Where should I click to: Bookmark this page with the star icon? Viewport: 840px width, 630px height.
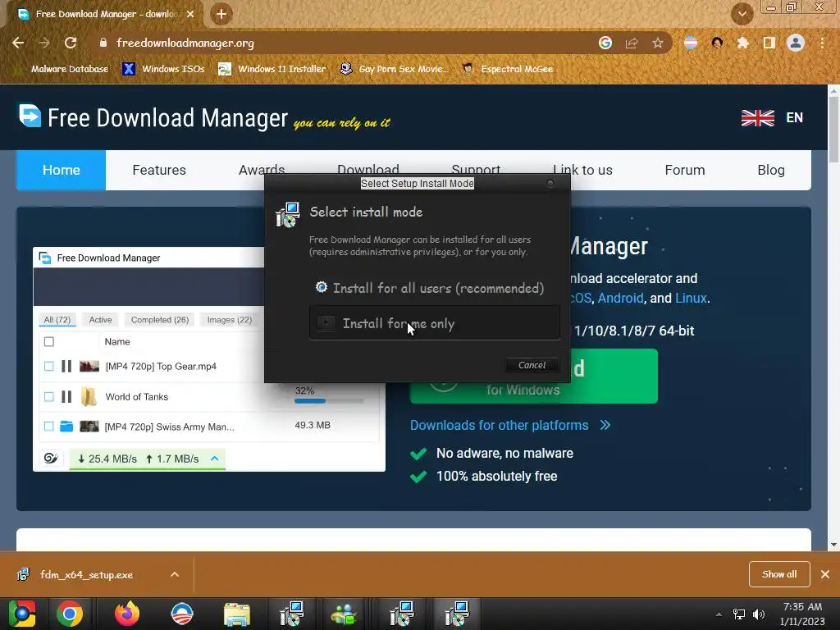[x=658, y=43]
